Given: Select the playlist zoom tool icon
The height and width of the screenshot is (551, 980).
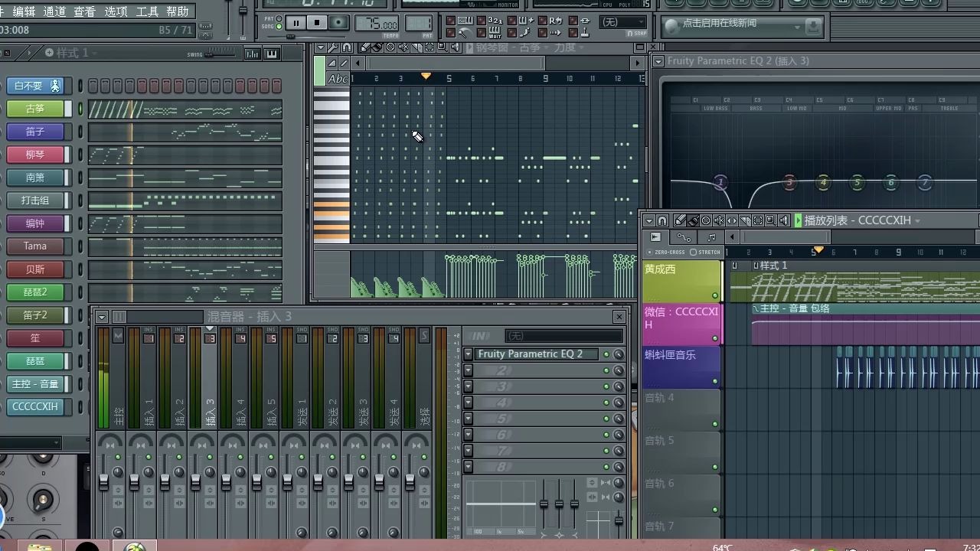Looking at the screenshot, I should coord(770,220).
